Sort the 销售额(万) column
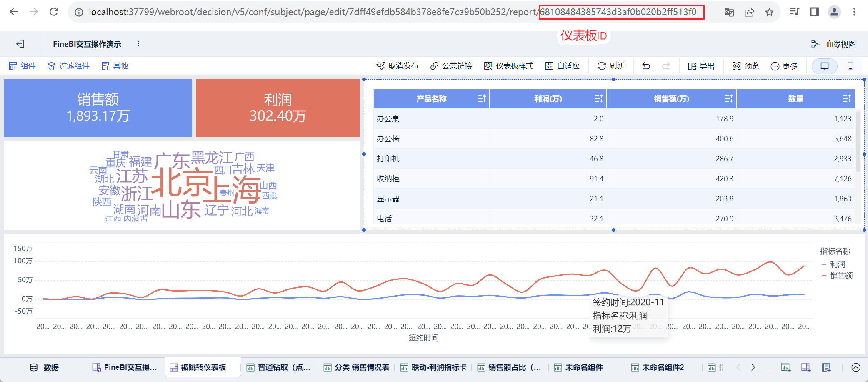 [x=728, y=98]
